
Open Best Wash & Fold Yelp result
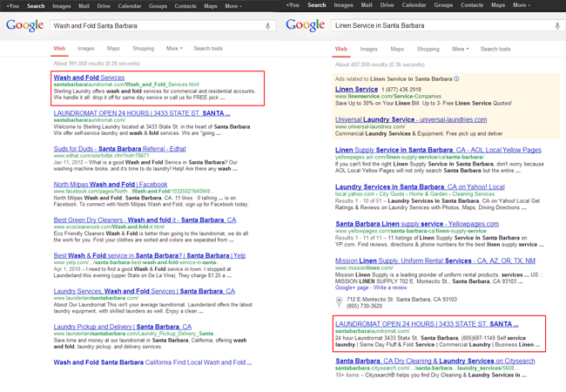click(150, 255)
